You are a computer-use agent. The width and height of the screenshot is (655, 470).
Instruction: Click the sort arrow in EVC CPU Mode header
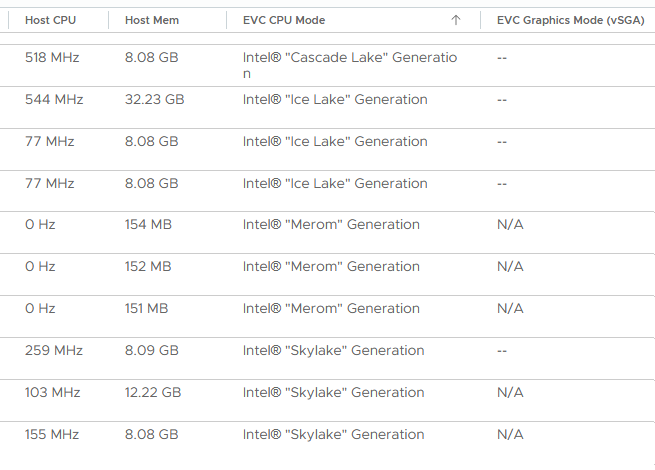pos(456,20)
